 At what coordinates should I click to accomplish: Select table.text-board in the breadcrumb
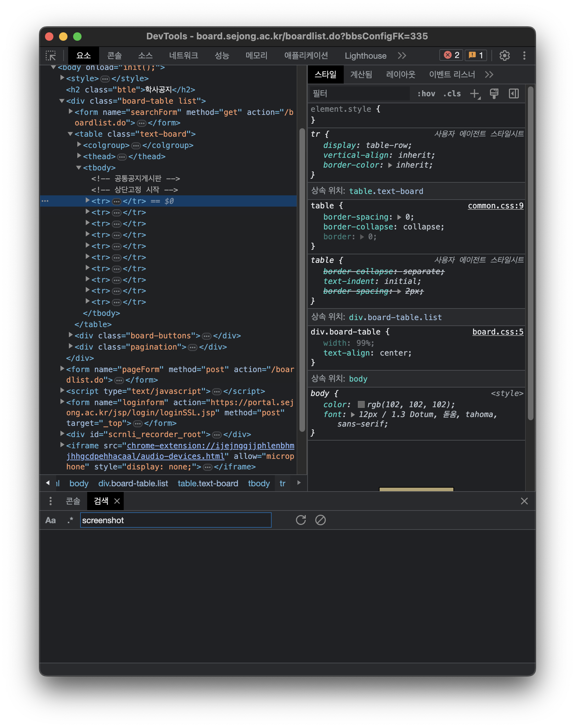[208, 483]
